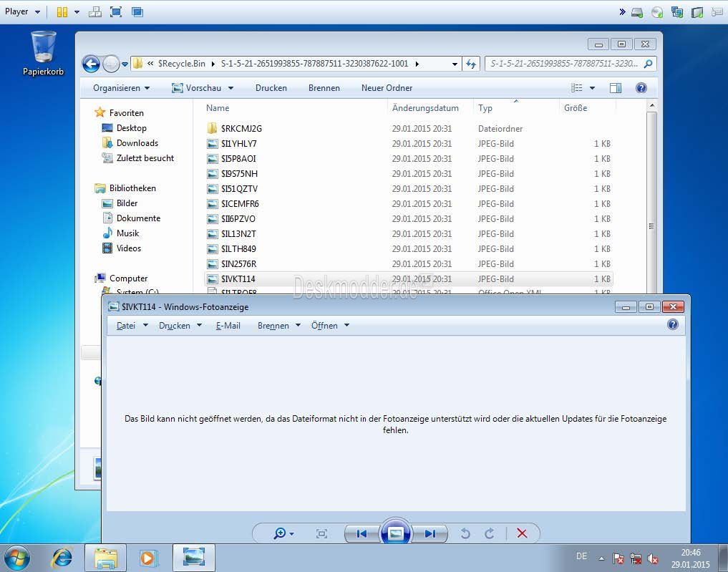Open Datei menu in Fotoanzeige

pyautogui.click(x=132, y=326)
